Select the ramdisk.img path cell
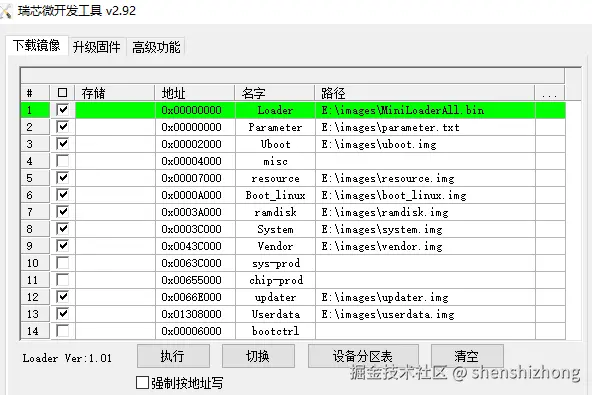Screen dimensions: 592x395 [426, 212]
